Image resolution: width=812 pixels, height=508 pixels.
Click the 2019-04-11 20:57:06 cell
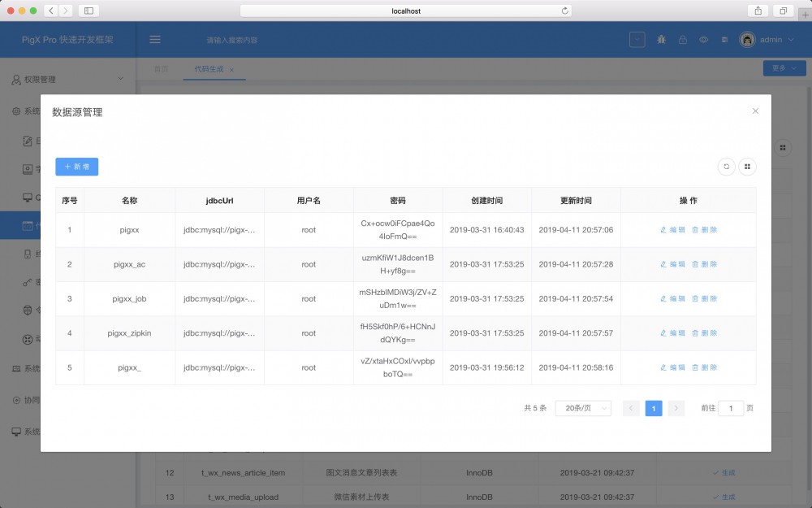[576, 230]
